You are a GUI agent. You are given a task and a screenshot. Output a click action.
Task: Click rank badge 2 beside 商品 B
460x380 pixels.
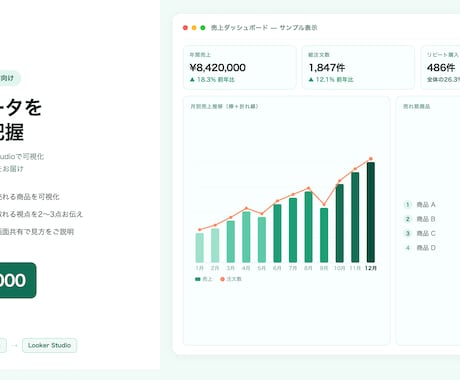pyautogui.click(x=407, y=219)
